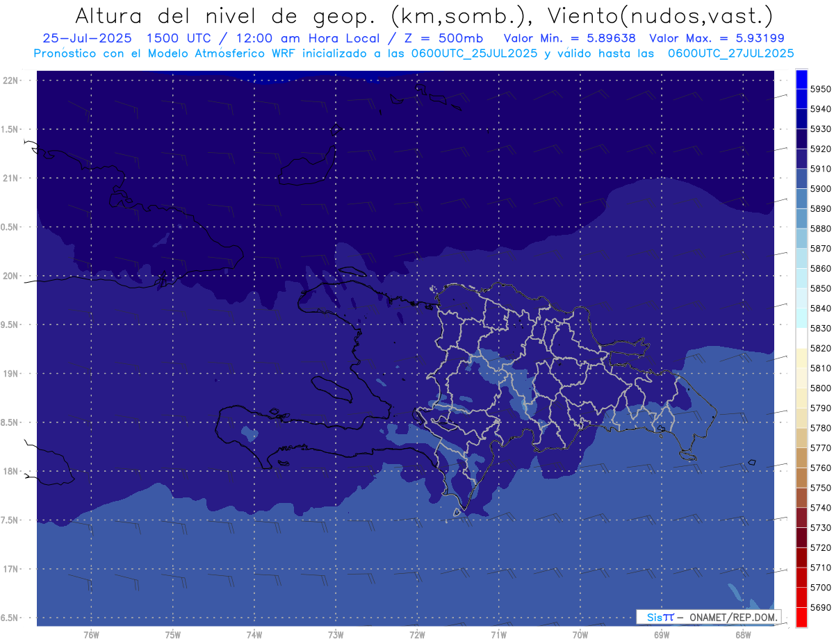Click the bright red swatch below 5690
Image resolution: width=834 pixels, height=644 pixels.
click(x=801, y=617)
